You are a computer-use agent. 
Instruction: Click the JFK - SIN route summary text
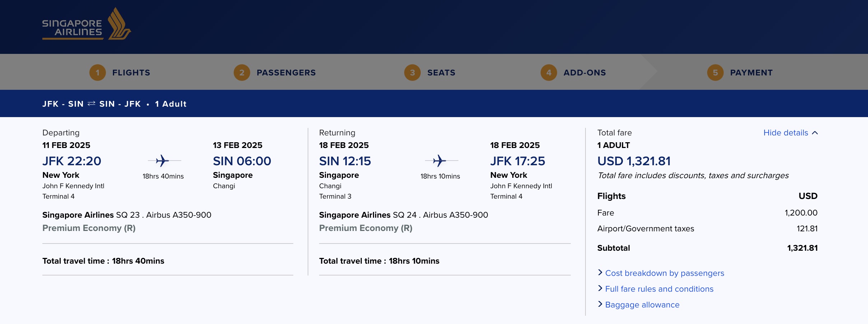coord(63,103)
